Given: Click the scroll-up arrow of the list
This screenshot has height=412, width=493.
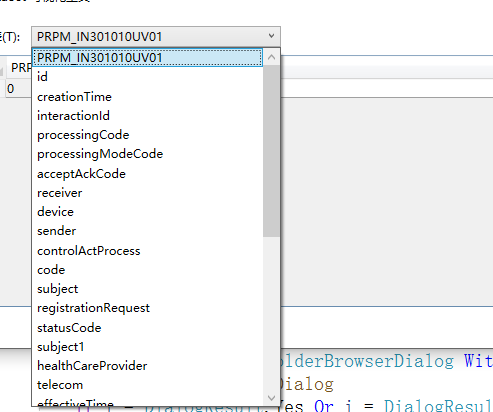Looking at the screenshot, I should pyautogui.click(x=271, y=57).
